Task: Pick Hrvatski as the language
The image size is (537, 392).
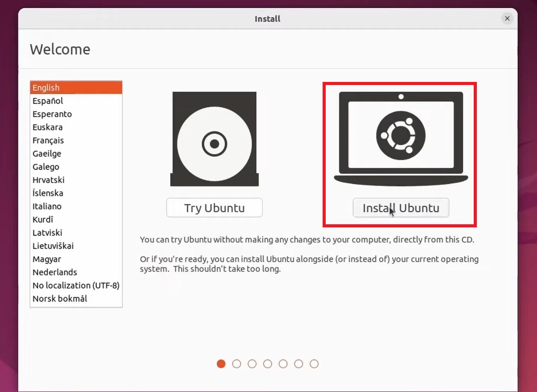Action: tap(76, 180)
